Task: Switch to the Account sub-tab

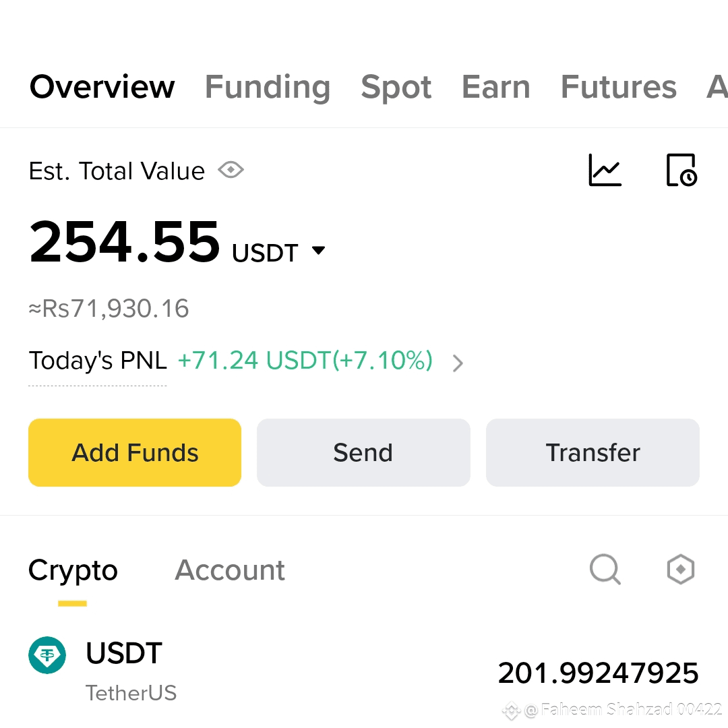Action: (229, 570)
